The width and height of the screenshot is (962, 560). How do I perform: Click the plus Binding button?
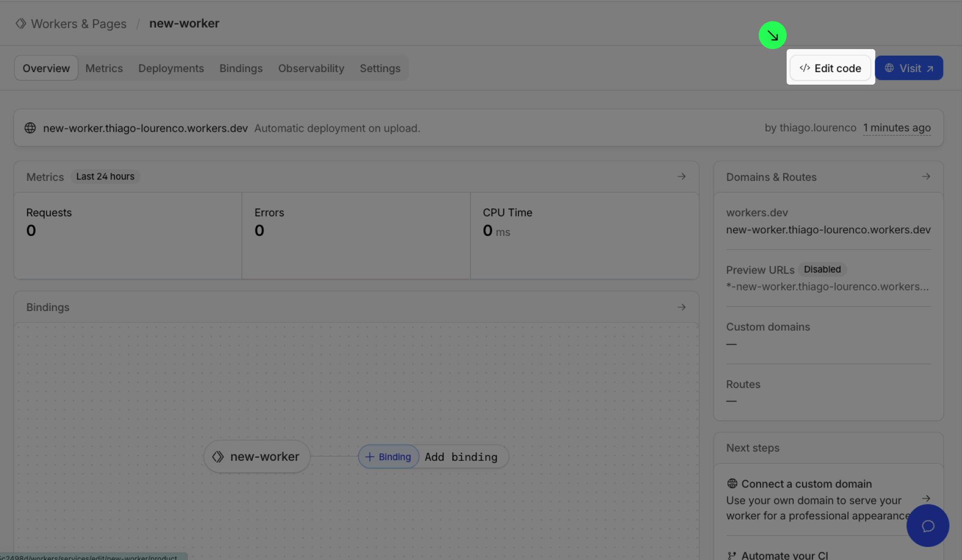388,457
